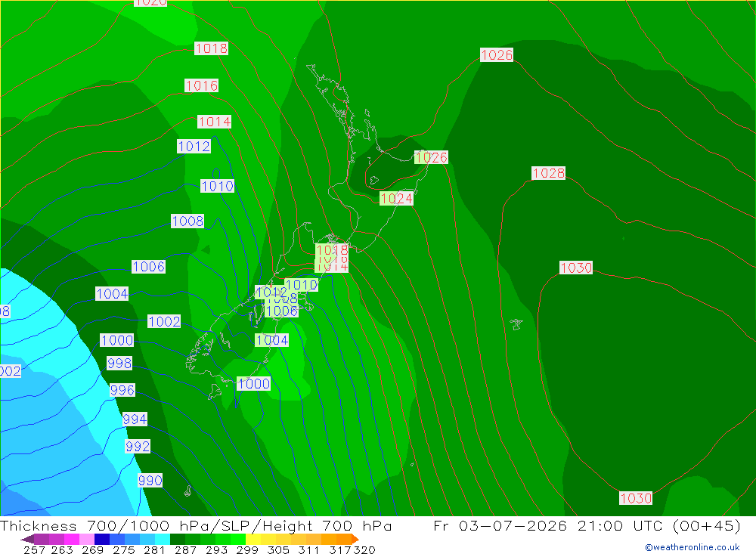Click the 1030 label beside the 1028 contour
Image resolution: width=756 pixels, height=554 pixels.
[x=576, y=268]
